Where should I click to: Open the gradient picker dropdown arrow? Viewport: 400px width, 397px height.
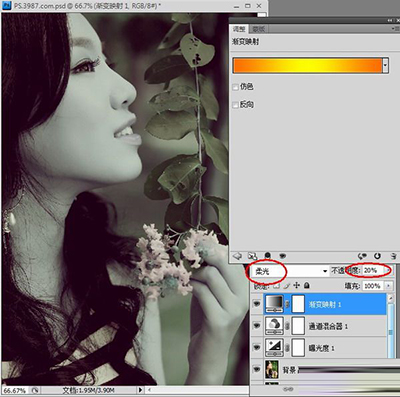(x=385, y=66)
